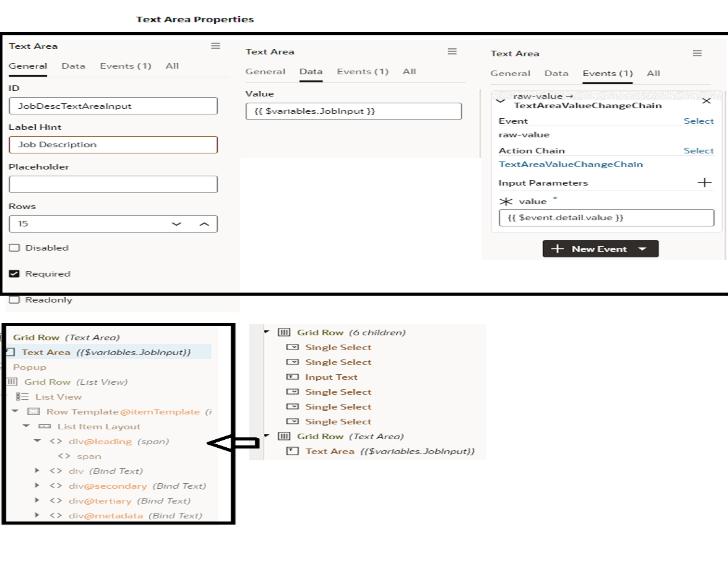Select the first Single Select component
Viewport: 728px width, 583px height.
pyautogui.click(x=338, y=347)
